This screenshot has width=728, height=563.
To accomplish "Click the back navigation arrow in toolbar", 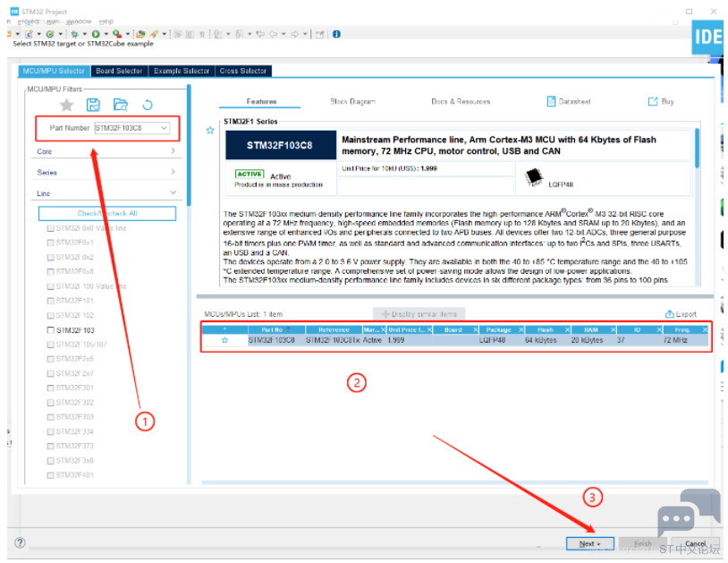I will click(273, 34).
